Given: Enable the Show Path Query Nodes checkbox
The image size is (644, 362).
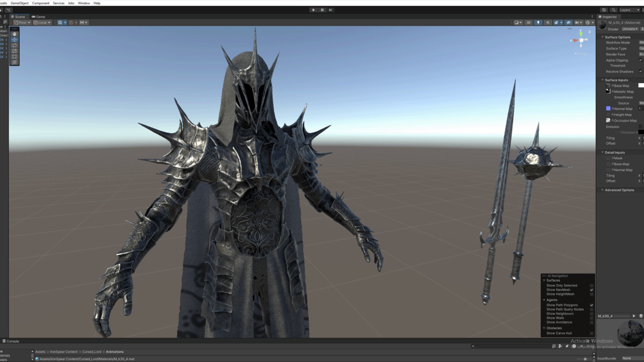Looking at the screenshot, I should pos(592,309).
